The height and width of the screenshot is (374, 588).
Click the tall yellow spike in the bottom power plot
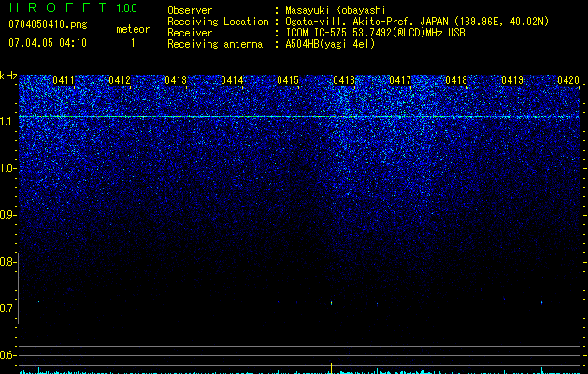pyautogui.click(x=331, y=367)
